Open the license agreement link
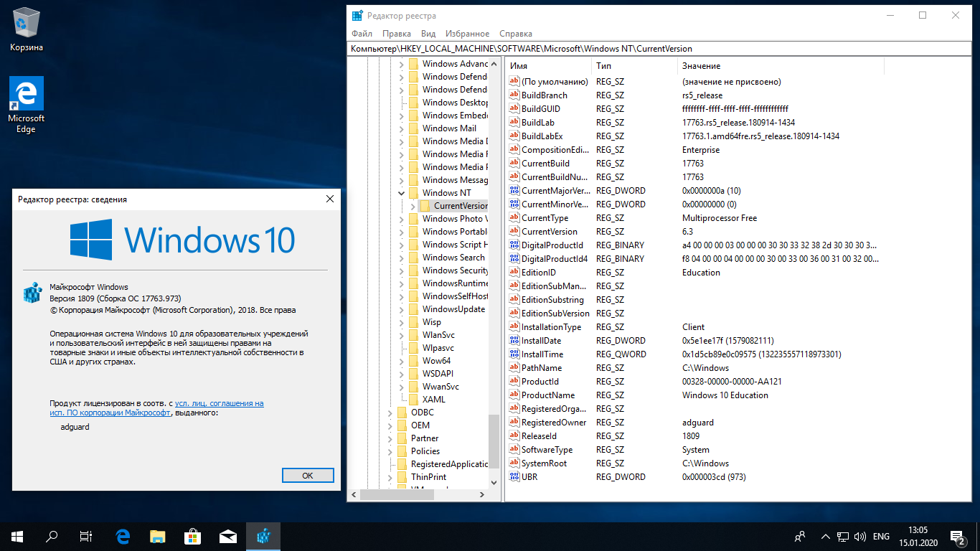980x551 pixels. click(x=156, y=408)
